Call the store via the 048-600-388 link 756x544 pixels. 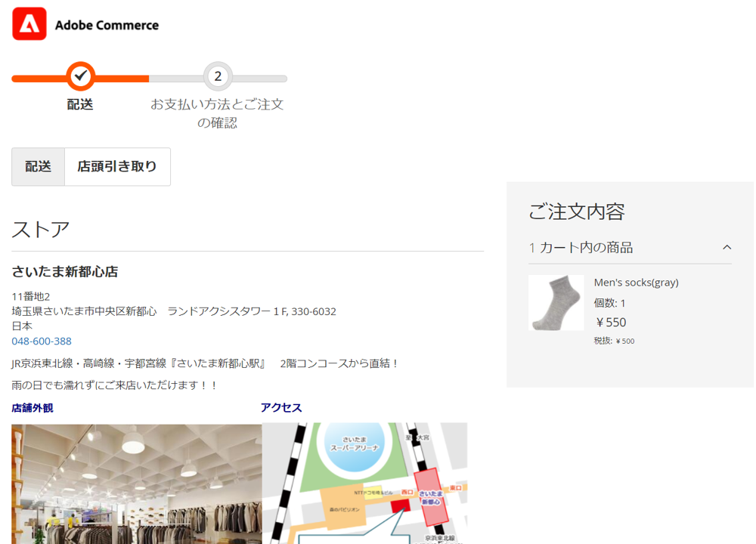tap(42, 342)
